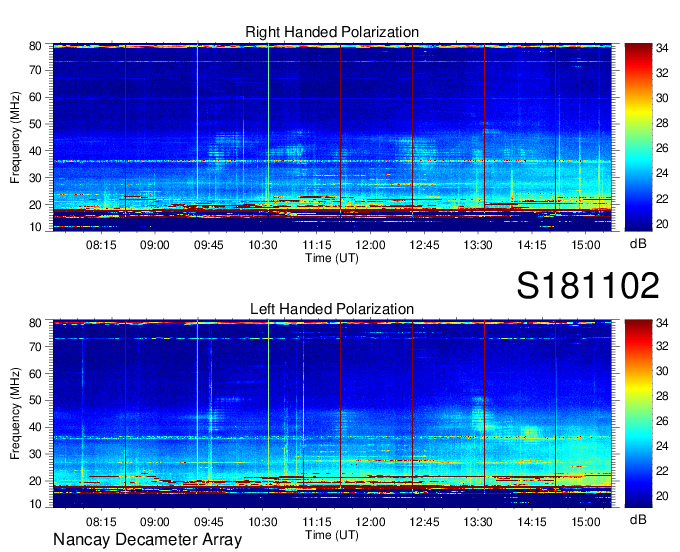Viewport: 680px width, 552px height.
Task: Click the 20 MHz tick of the Left Handed plot
Action: (x=35, y=481)
